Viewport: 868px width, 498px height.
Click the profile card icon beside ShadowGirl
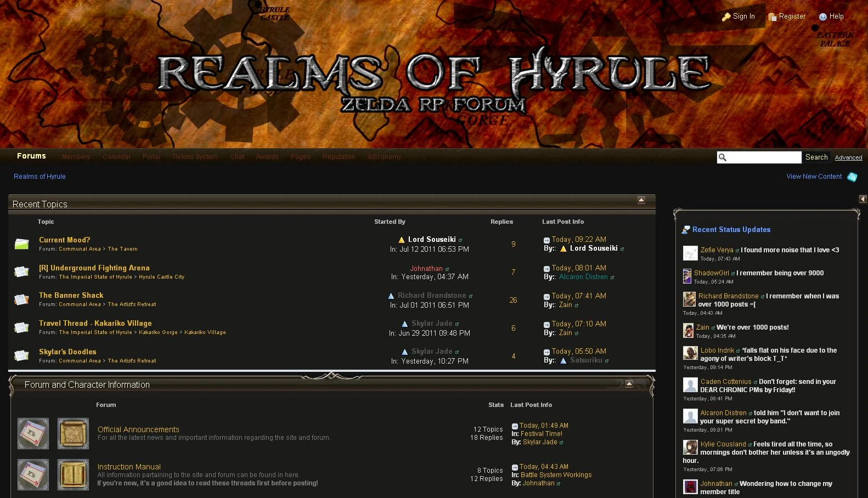point(733,274)
